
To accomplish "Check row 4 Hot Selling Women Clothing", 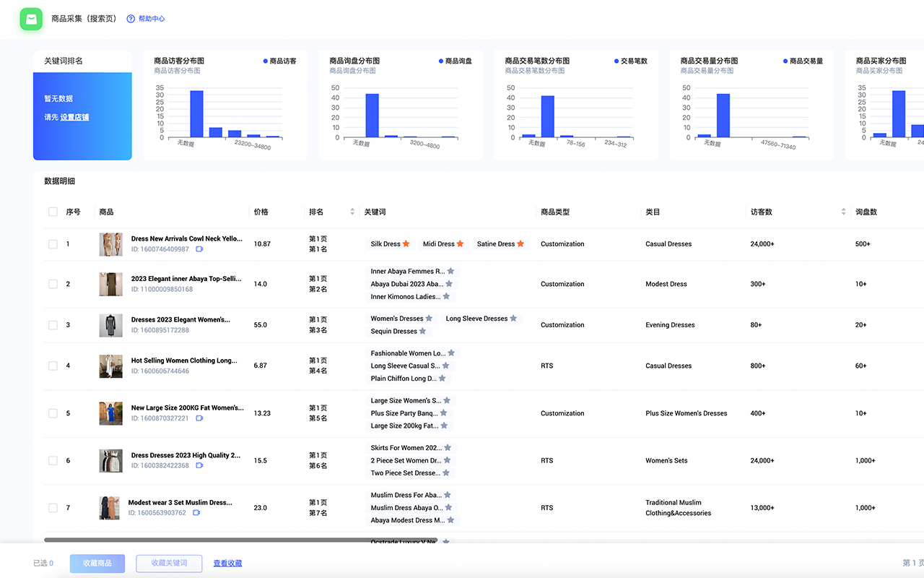I will pos(53,366).
